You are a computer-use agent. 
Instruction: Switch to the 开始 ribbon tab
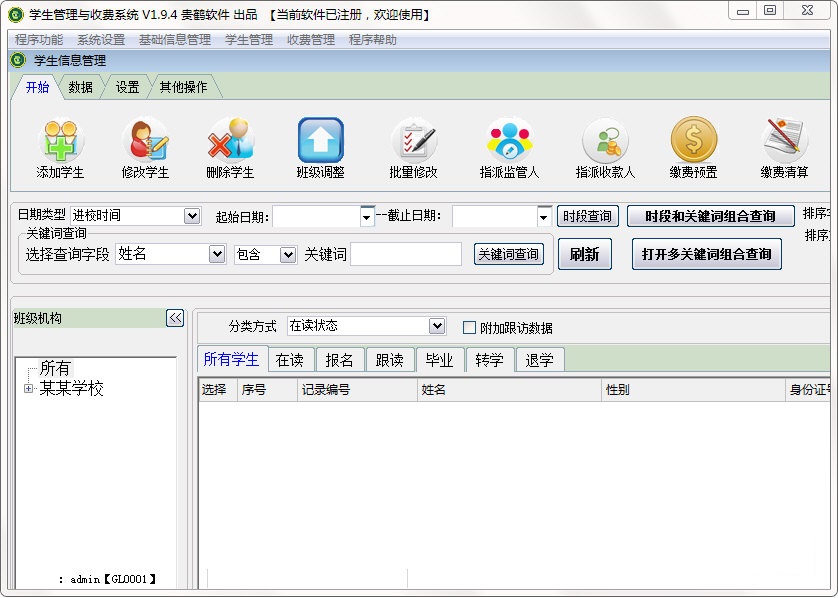(x=37, y=87)
